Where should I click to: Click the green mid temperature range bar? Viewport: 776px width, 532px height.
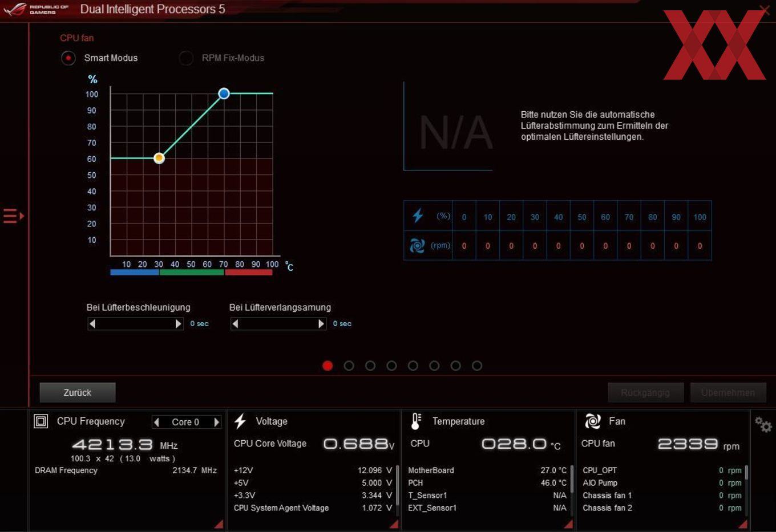pos(192,273)
